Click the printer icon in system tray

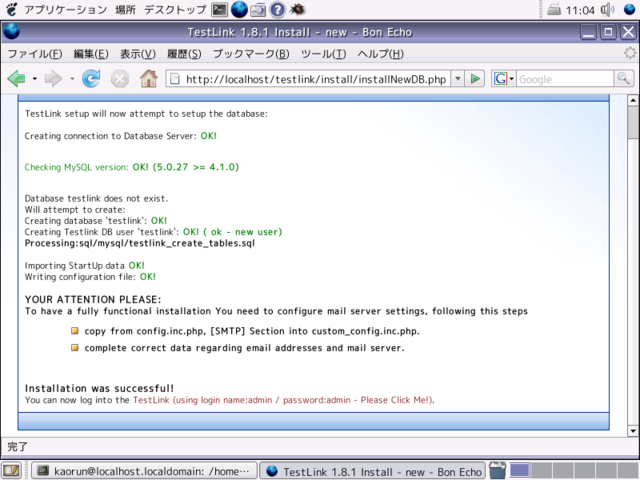point(554,9)
